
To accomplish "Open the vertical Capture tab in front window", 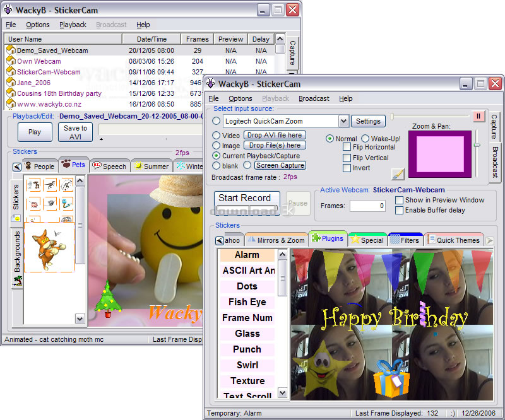I will click(494, 127).
